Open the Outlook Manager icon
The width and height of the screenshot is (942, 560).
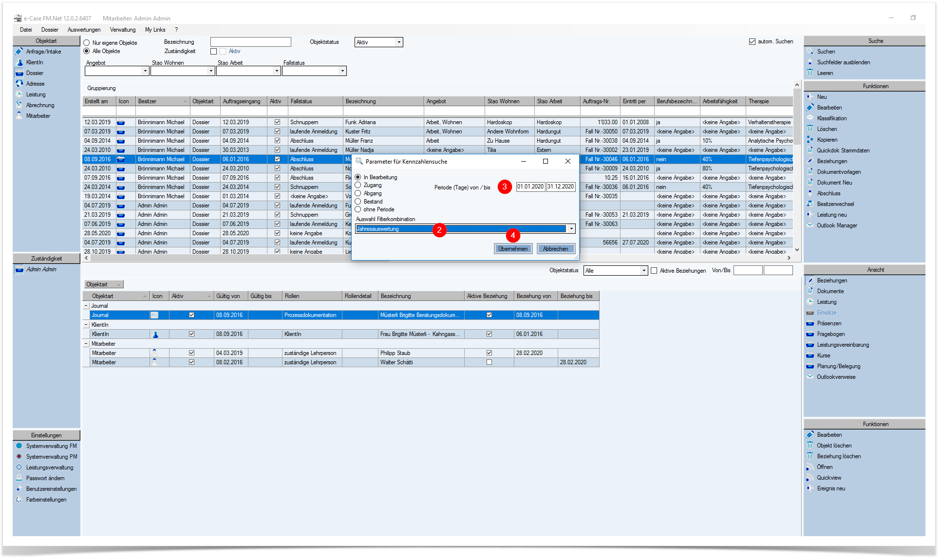coord(810,225)
